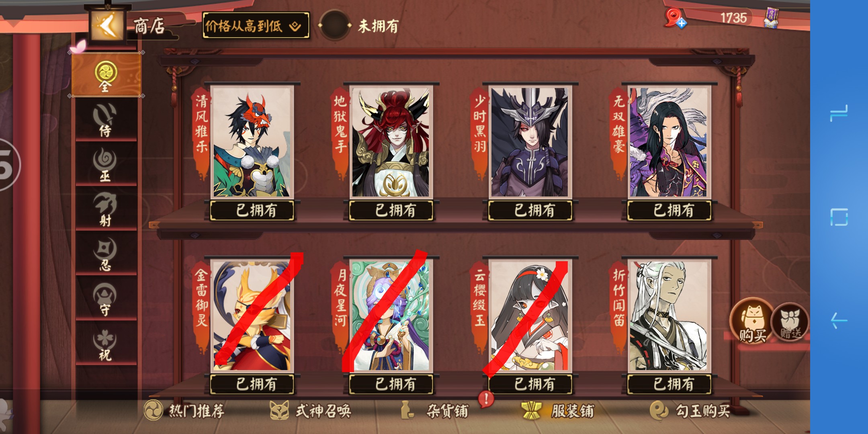The height and width of the screenshot is (434, 868).
Task: Open the 热门推荐 tab
Action: (185, 411)
